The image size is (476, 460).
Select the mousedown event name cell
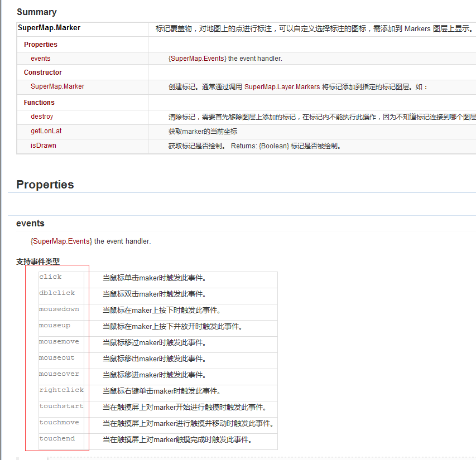coord(61,312)
